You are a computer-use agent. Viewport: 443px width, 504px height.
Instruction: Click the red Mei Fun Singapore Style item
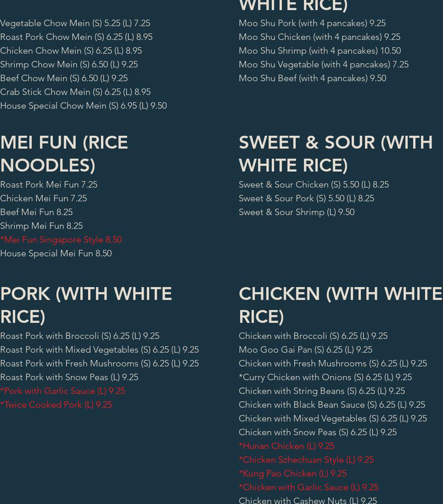[x=61, y=240]
